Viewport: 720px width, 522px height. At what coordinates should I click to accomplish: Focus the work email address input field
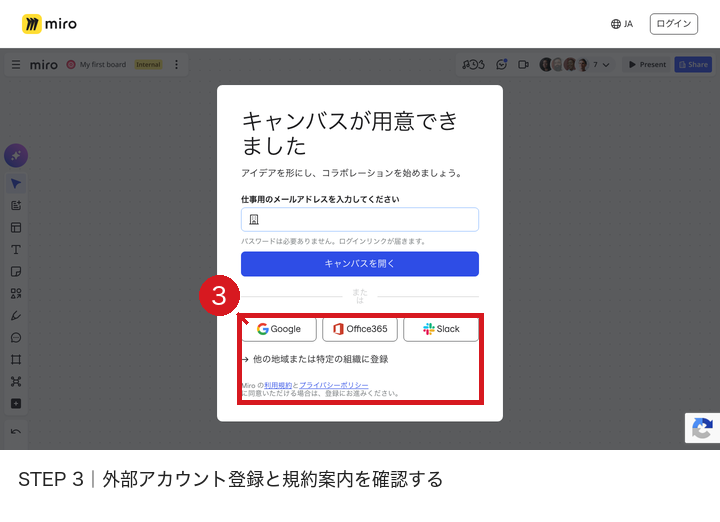click(360, 219)
